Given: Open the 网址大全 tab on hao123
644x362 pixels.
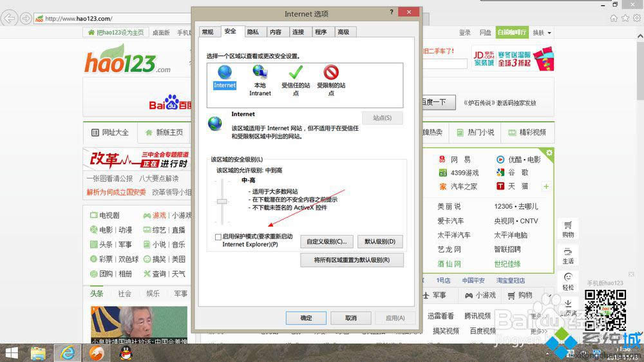Looking at the screenshot, I should (x=110, y=132).
